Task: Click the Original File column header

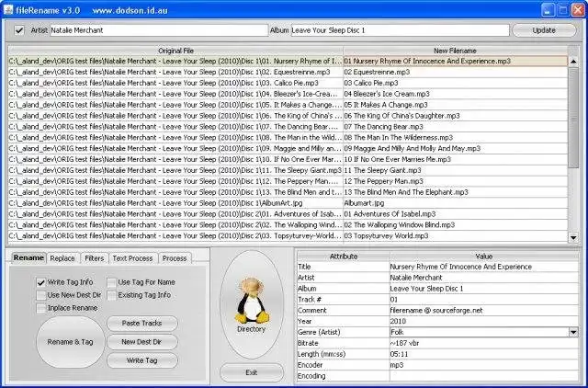Action: [x=175, y=51]
